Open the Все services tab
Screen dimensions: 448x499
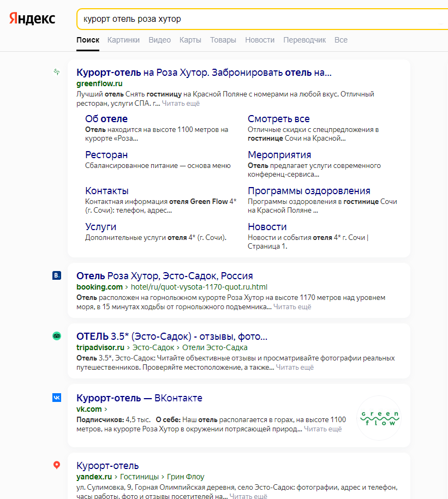[341, 40]
